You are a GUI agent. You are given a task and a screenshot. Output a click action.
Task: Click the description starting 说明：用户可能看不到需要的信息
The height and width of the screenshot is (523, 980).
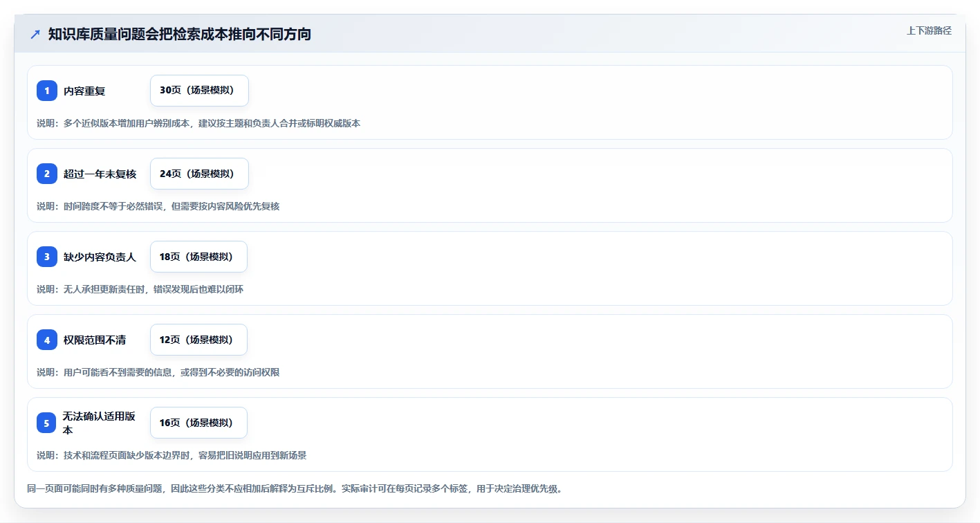point(158,372)
